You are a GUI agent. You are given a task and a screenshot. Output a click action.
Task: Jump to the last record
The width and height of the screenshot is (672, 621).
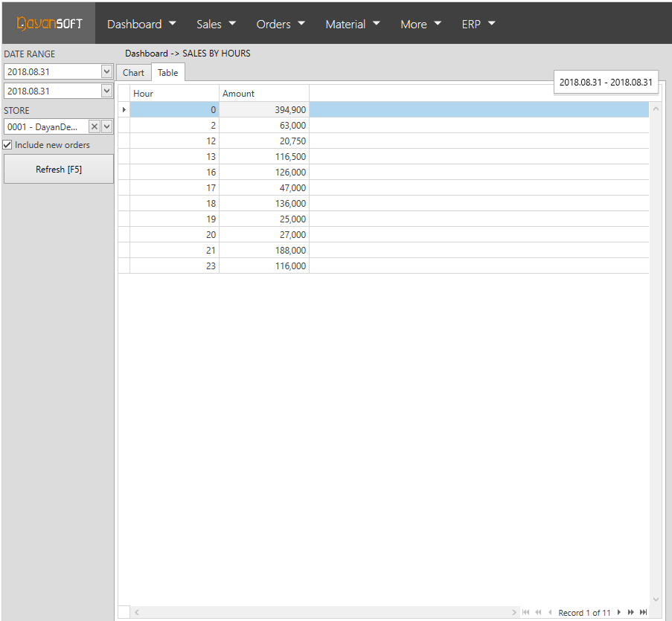click(x=643, y=612)
